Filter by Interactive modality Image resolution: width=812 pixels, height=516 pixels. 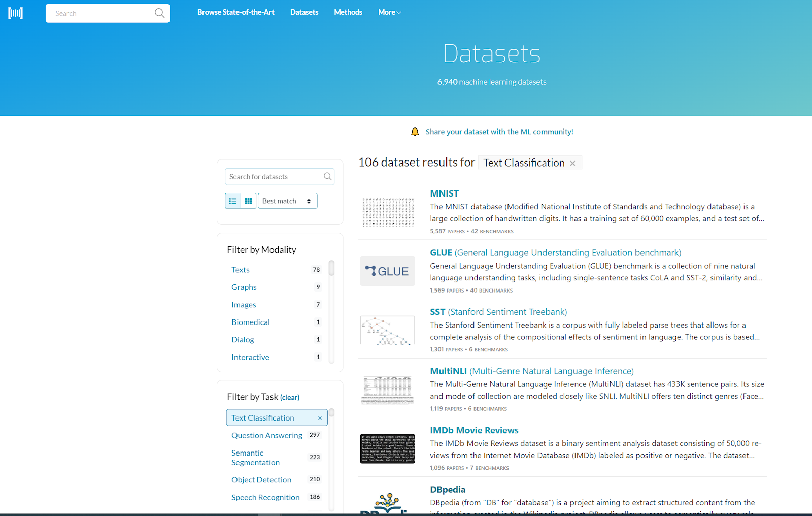(250, 357)
